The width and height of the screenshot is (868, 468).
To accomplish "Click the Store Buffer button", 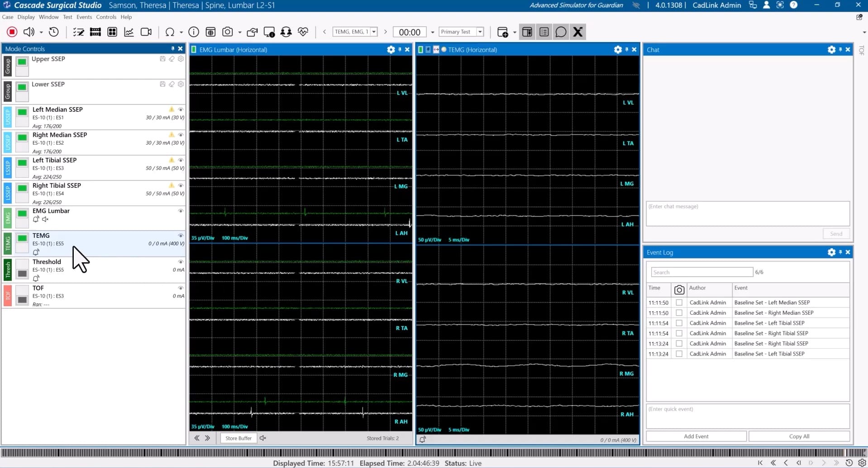I will pyautogui.click(x=238, y=438).
